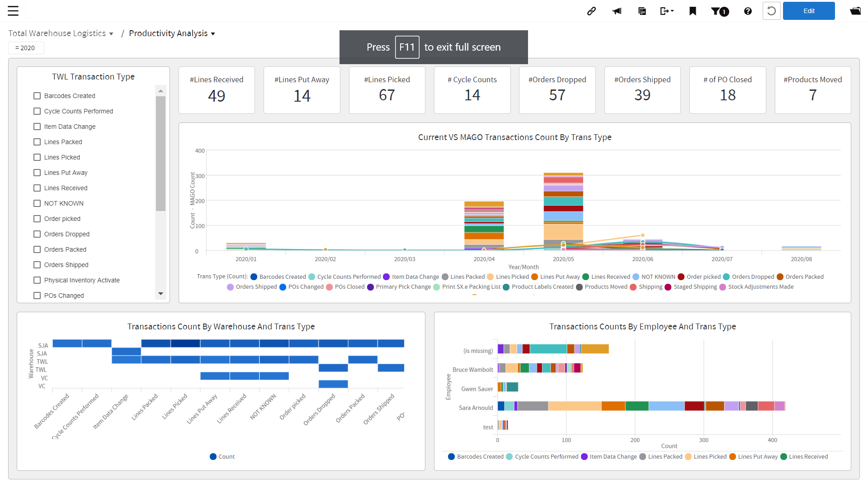Click the announcement megaphone icon
868x488 pixels.
pos(617,11)
